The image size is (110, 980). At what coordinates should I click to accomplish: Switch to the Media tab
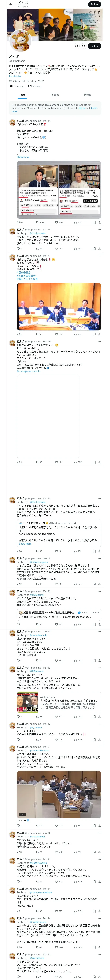click(x=88, y=95)
